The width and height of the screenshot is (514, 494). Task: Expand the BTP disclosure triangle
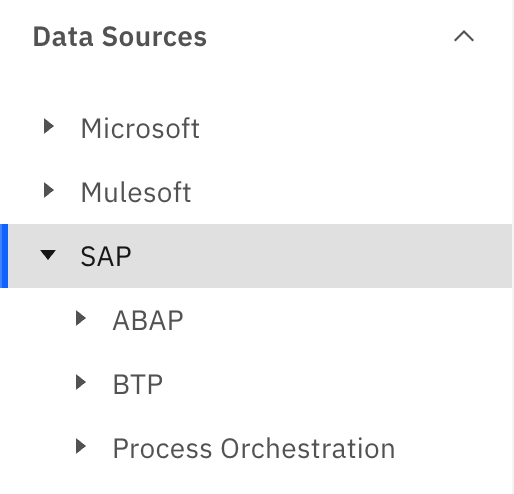pos(81,382)
